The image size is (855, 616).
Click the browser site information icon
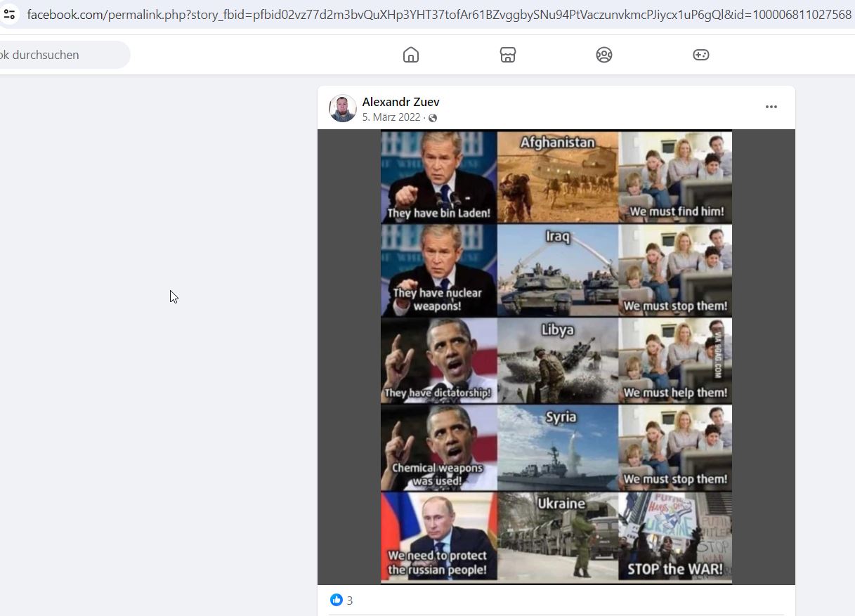(x=8, y=14)
